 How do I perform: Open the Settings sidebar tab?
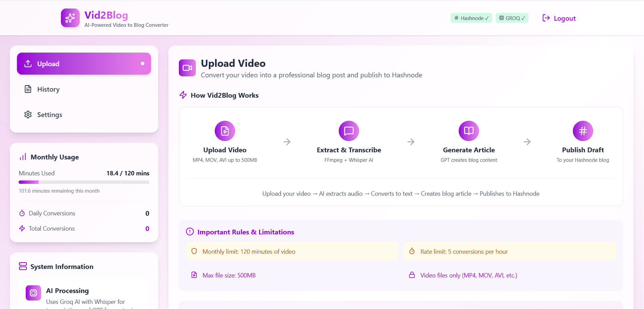84,115
